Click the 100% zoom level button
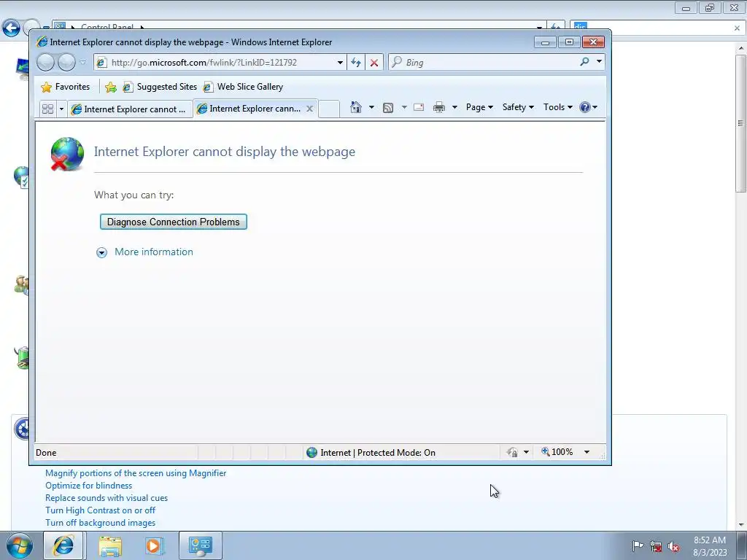This screenshot has width=747, height=560. (x=557, y=452)
